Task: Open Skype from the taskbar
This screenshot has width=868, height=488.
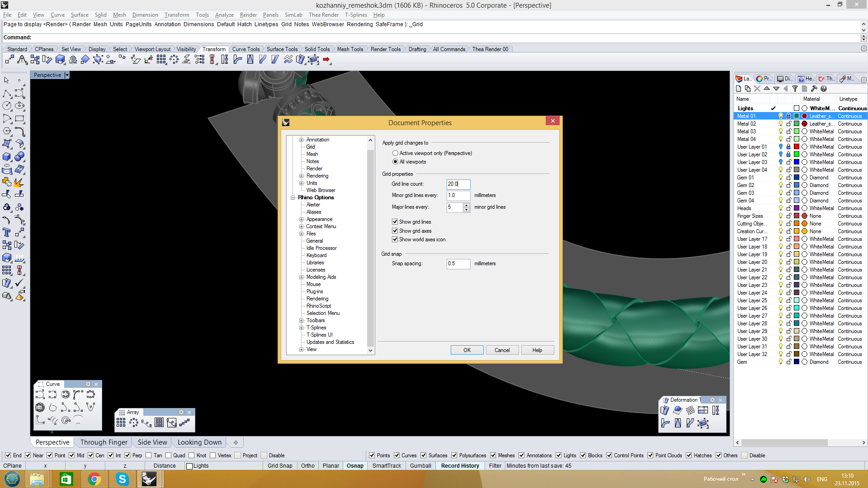Action: click(122, 479)
